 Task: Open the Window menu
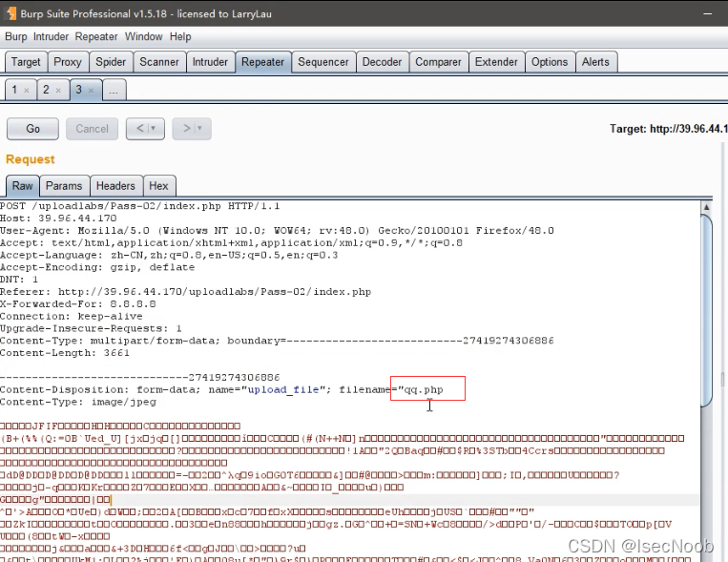(143, 36)
